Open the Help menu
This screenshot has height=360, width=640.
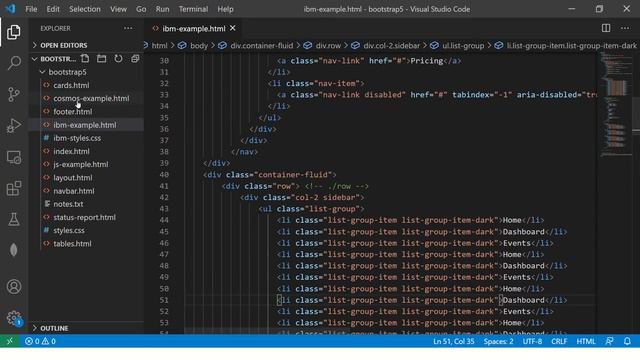pyautogui.click(x=225, y=9)
